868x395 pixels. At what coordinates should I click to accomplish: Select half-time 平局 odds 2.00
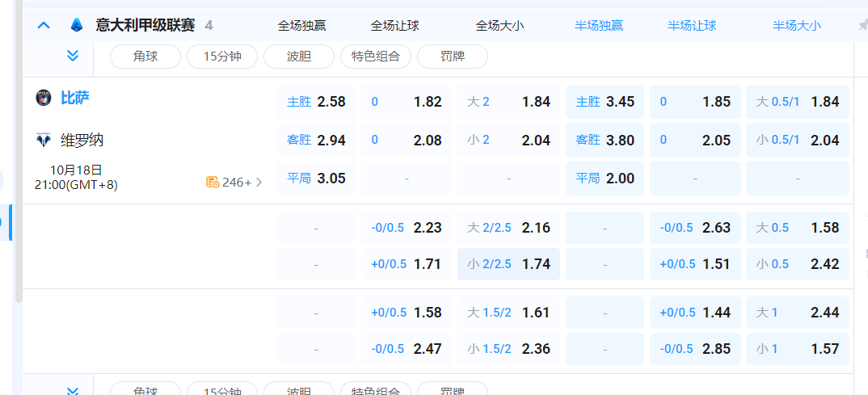click(x=605, y=178)
